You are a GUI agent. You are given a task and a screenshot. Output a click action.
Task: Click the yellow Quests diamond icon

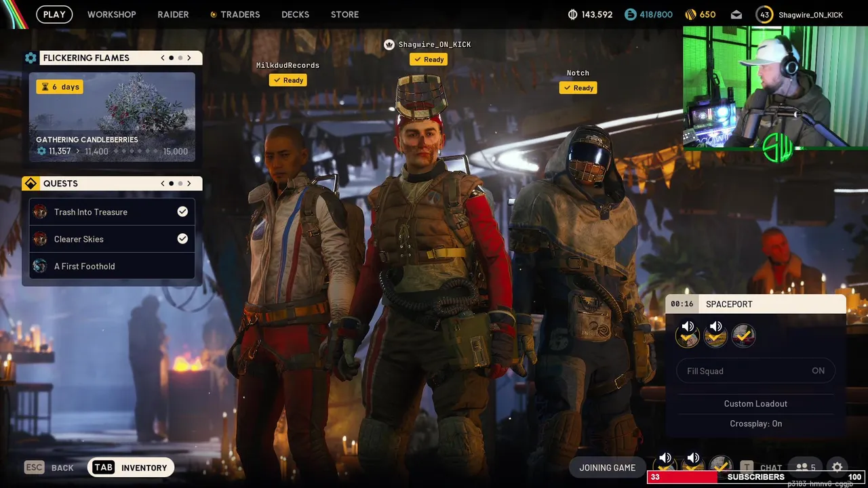click(x=31, y=184)
